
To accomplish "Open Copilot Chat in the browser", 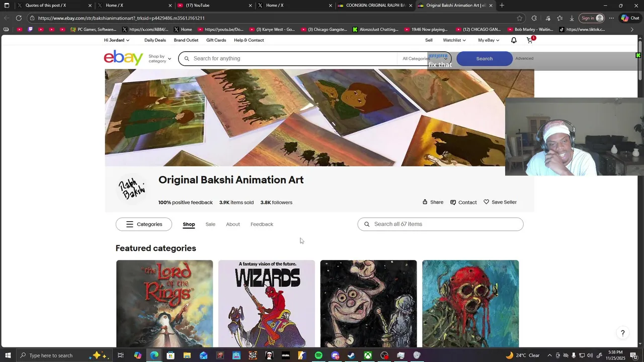I will point(630,18).
